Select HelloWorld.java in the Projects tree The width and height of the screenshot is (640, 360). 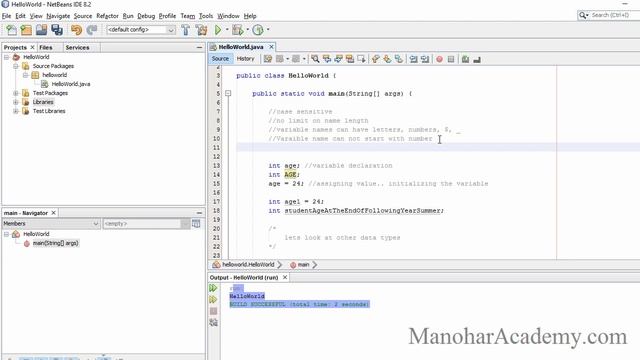point(71,84)
